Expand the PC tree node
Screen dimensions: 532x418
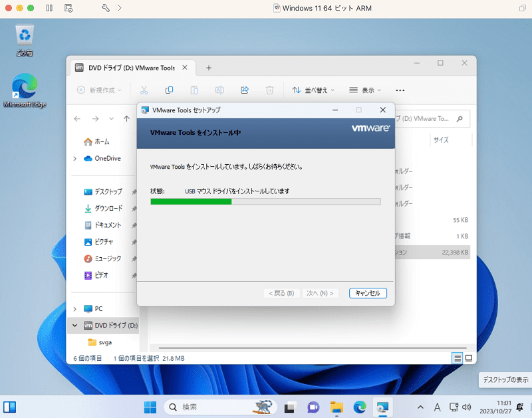pos(75,309)
